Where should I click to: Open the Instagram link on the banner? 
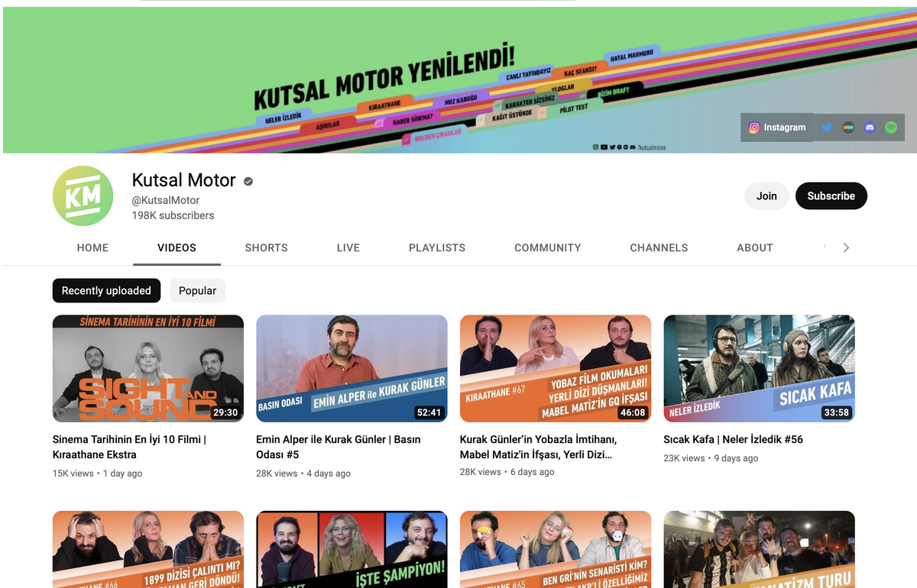click(x=776, y=128)
